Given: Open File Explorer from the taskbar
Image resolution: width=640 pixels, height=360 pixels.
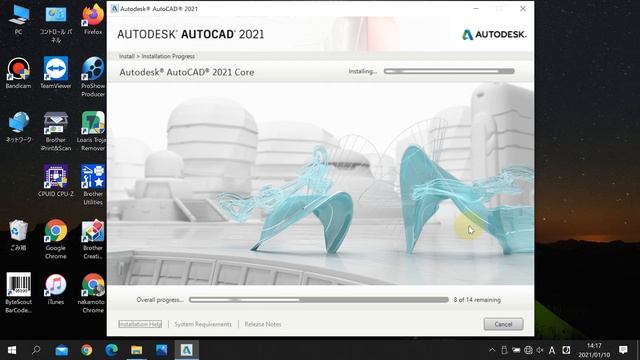Looking at the screenshot, I should (x=136, y=350).
